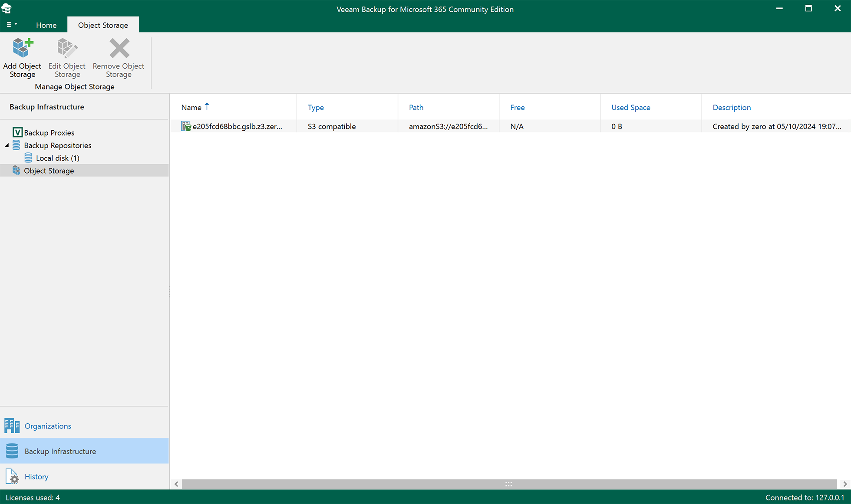This screenshot has width=851, height=504.
Task: Click the Remove Object Storage icon
Action: tap(118, 48)
